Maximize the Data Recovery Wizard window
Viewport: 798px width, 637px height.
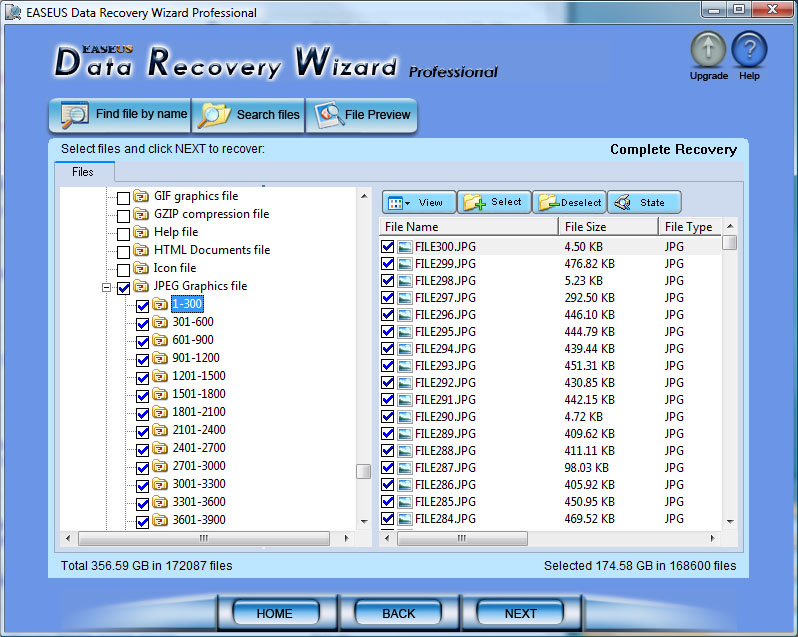pyautogui.click(x=738, y=10)
